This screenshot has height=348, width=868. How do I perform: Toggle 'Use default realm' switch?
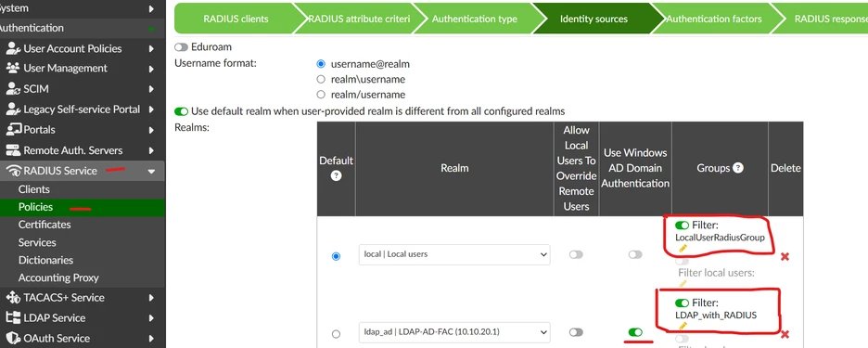tap(181, 111)
